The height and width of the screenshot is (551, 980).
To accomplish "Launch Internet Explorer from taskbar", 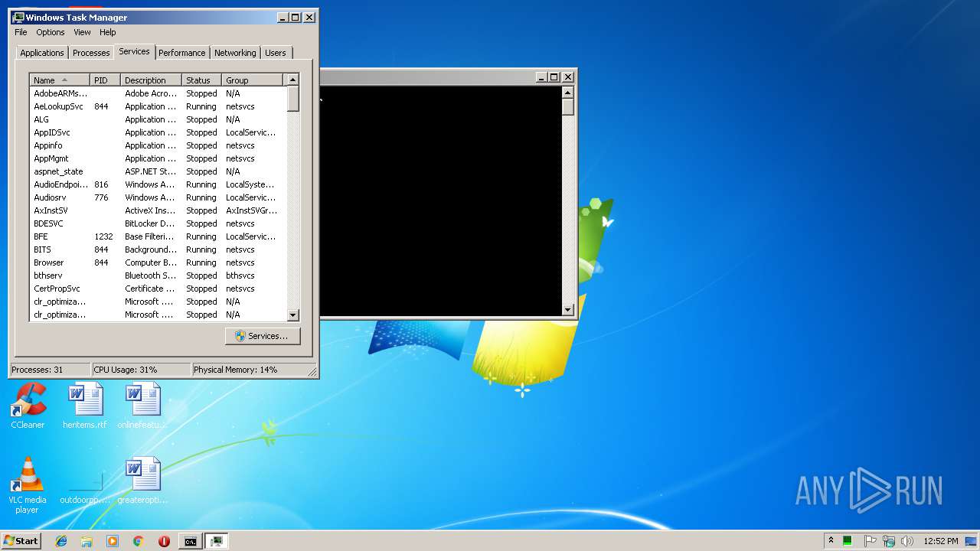I will tap(61, 541).
